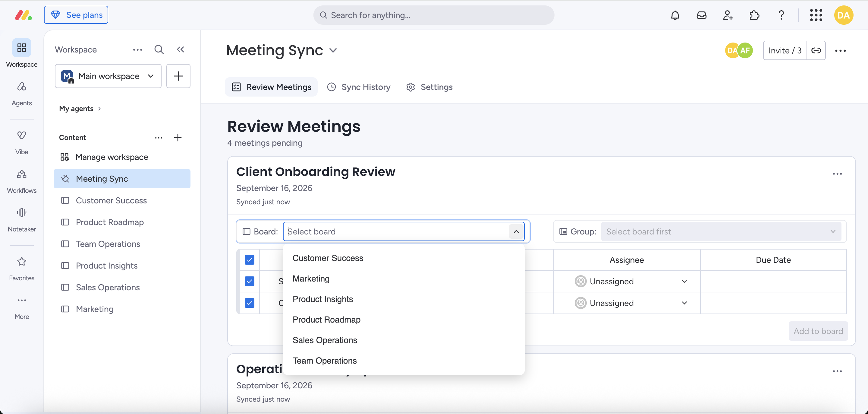Image resolution: width=868 pixels, height=414 pixels.
Task: Open Favorites in the left rail
Action: [22, 269]
